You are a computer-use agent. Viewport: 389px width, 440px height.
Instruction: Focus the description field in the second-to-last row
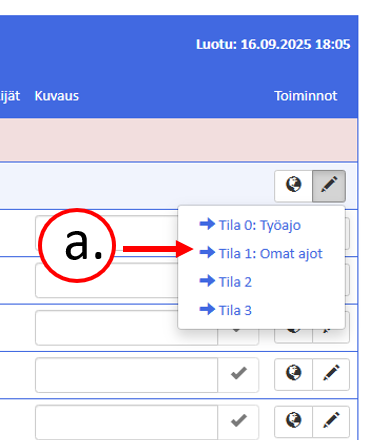pyautogui.click(x=127, y=375)
